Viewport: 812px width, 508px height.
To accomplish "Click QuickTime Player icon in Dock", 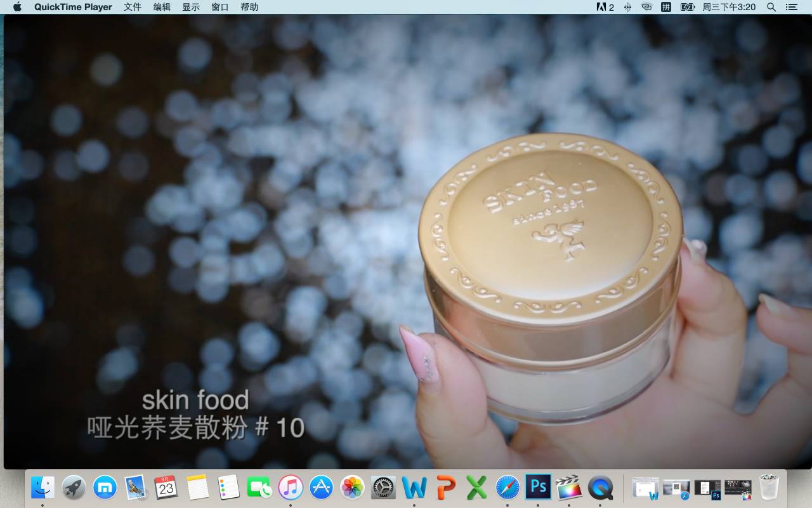I will pos(600,488).
